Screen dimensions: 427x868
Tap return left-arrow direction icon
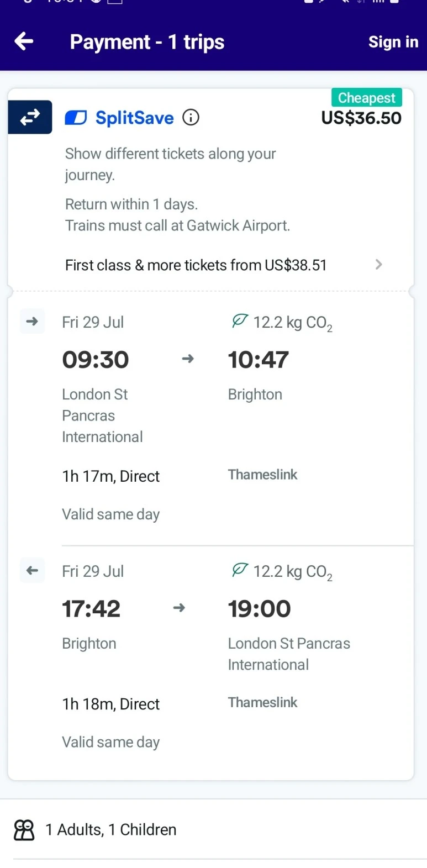point(32,570)
